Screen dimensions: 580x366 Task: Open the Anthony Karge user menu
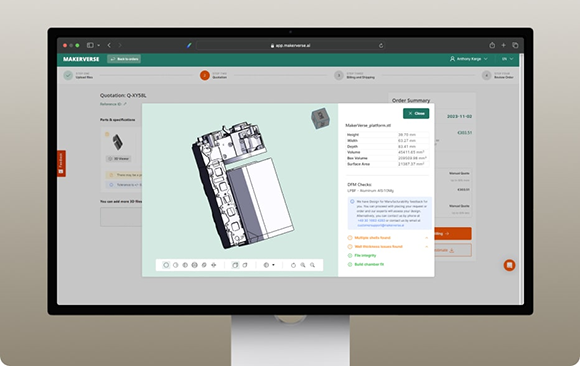click(x=469, y=59)
